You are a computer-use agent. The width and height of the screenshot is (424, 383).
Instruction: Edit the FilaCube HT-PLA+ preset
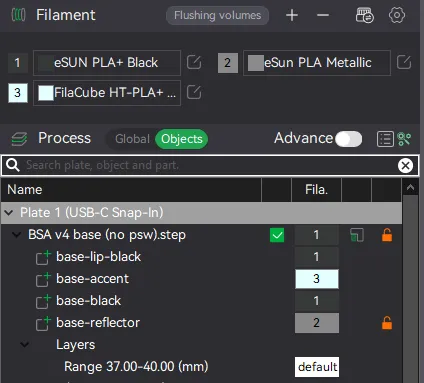[194, 92]
